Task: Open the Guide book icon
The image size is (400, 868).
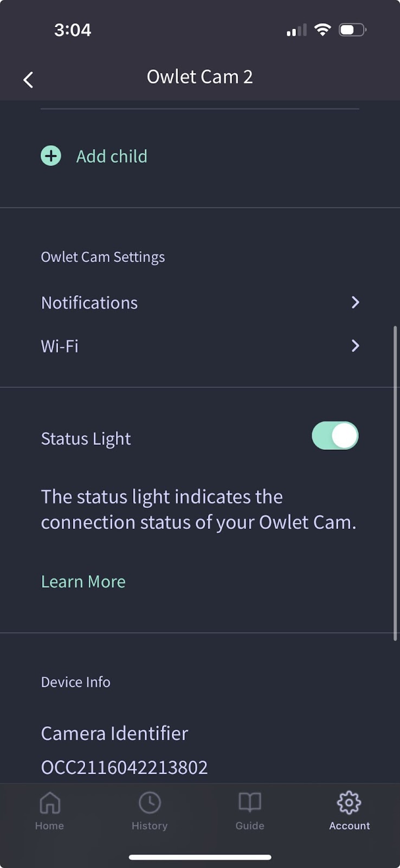Action: (250, 802)
